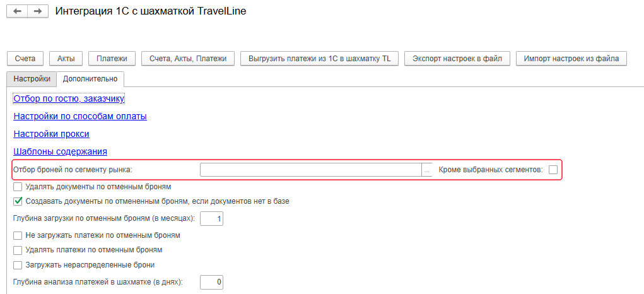
Task: Enable 'Загружать нераспределенные брони' option
Action: coord(18,265)
